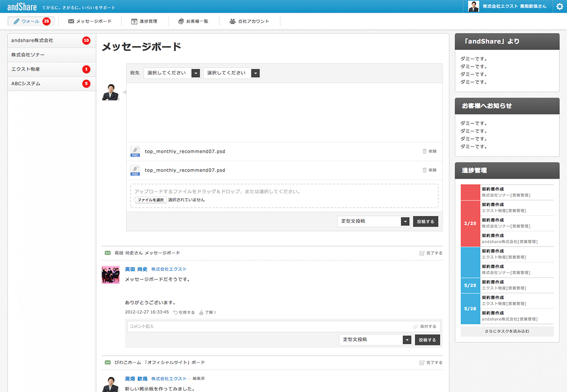Viewport: 567px width, 392px height.
Task: Click the header user avatar photo
Action: click(473, 6)
